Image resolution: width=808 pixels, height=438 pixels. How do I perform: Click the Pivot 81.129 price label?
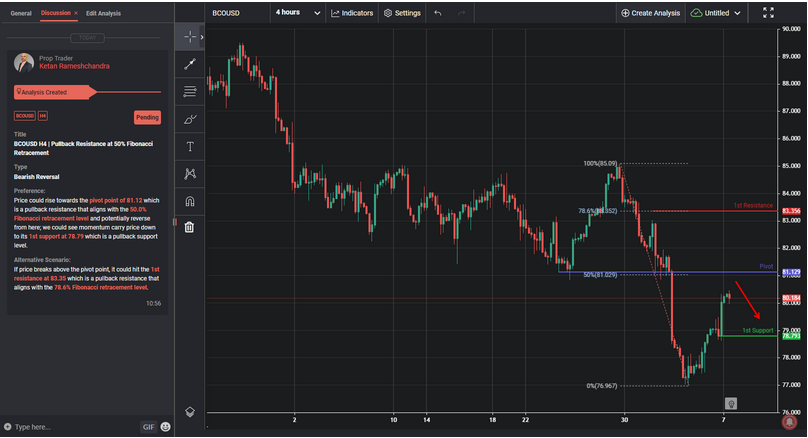[790, 272]
